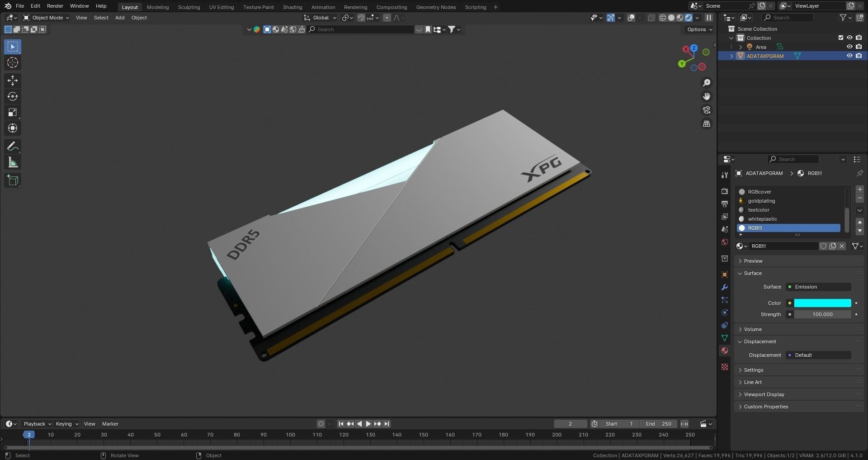Image resolution: width=868 pixels, height=460 pixels.
Task: Hide the Area light in viewport
Action: click(849, 47)
